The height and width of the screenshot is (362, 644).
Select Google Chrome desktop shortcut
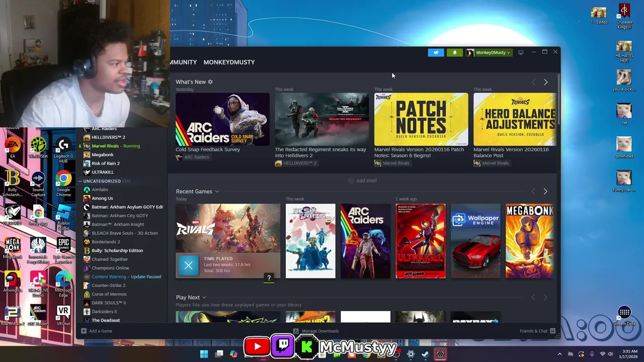63,185
